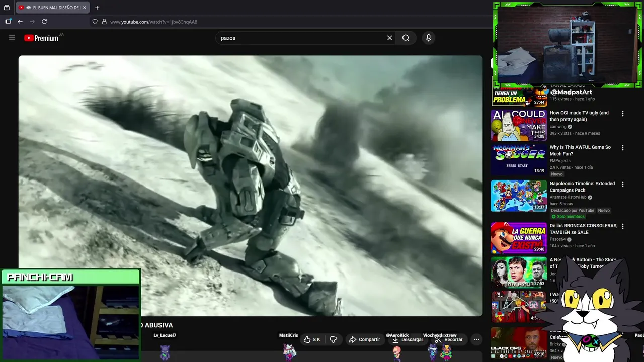This screenshot has height=362, width=644.
Task: Go back with browser back arrow
Action: tap(20, 22)
